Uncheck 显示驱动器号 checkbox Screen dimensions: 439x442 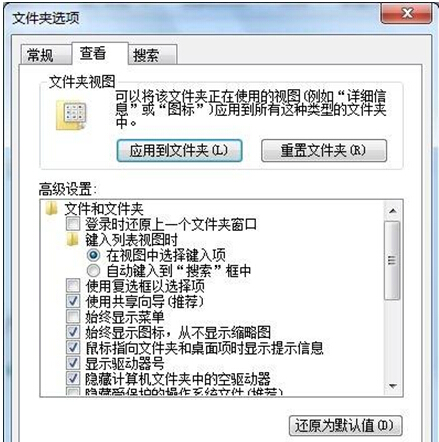73,363
